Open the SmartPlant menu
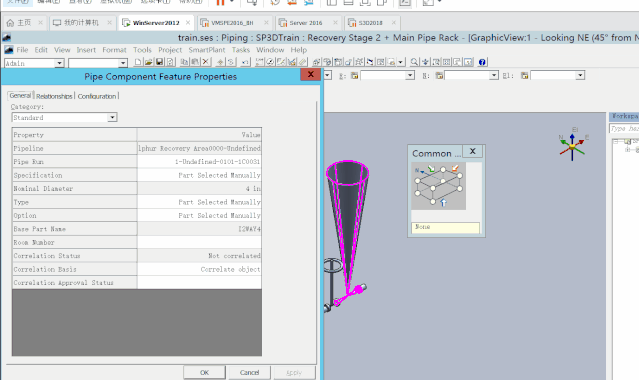Viewport: 639px width, 380px height. [x=207, y=50]
